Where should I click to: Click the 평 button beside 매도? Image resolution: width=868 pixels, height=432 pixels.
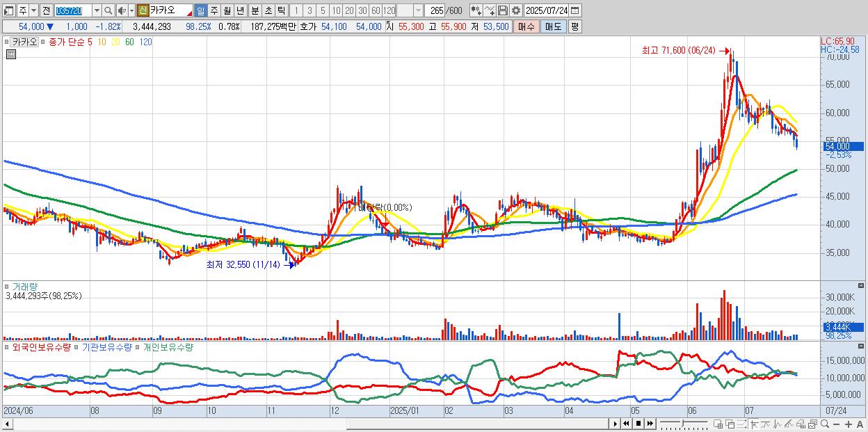574,26
